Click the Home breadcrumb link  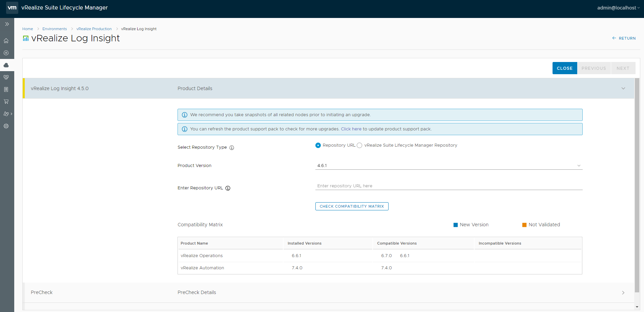28,29
